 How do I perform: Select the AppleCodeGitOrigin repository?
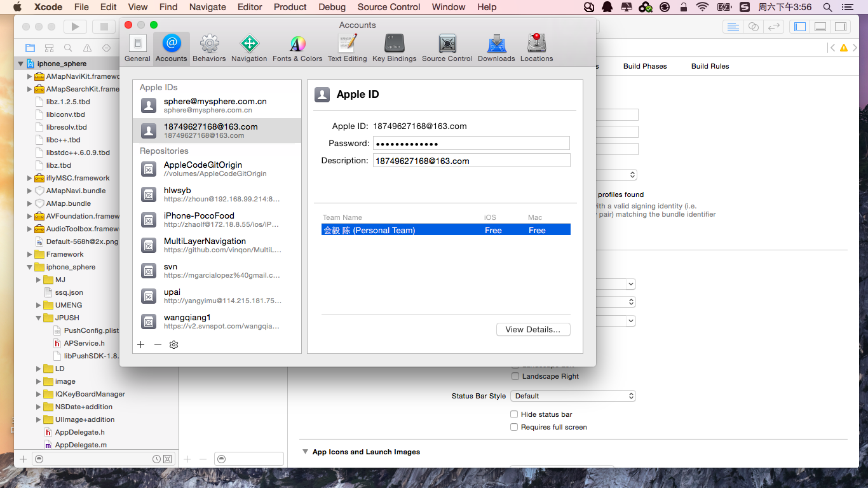pyautogui.click(x=217, y=168)
